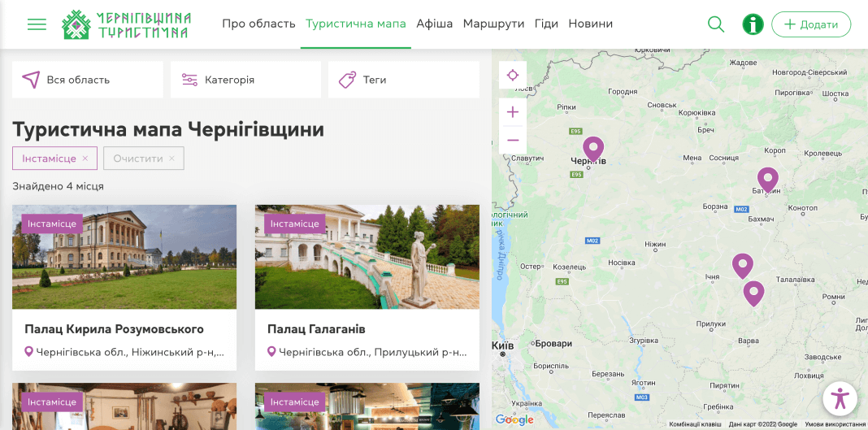Go to the Афіша menu item
Viewport: 868px width, 430px height.
[x=434, y=24]
